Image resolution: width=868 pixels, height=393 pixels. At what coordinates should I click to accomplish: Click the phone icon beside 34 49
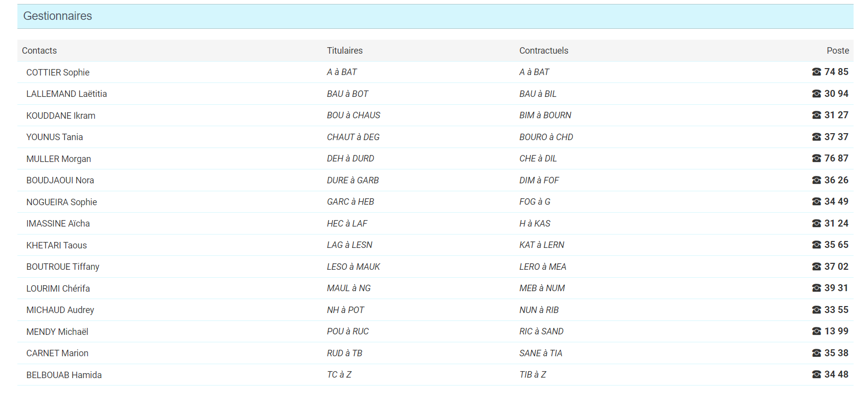[x=816, y=202]
